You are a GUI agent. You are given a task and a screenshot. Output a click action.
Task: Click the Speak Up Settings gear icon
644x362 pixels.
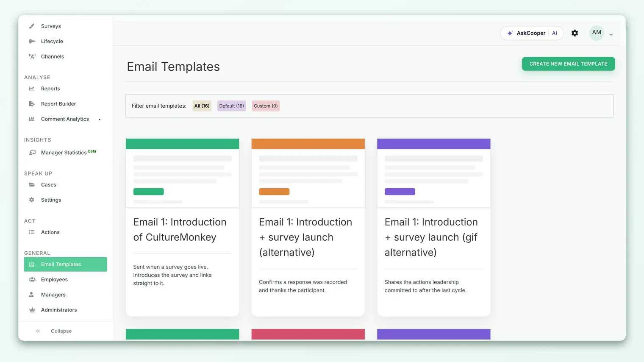32,200
